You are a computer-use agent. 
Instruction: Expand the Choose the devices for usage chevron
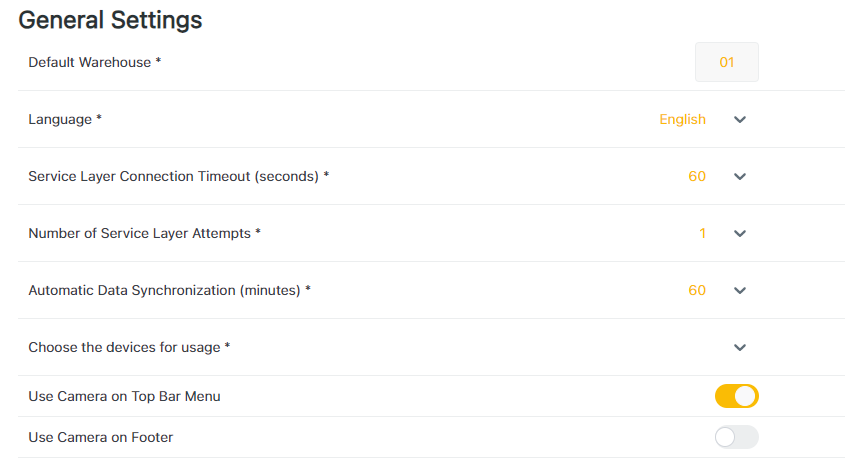pyautogui.click(x=740, y=348)
